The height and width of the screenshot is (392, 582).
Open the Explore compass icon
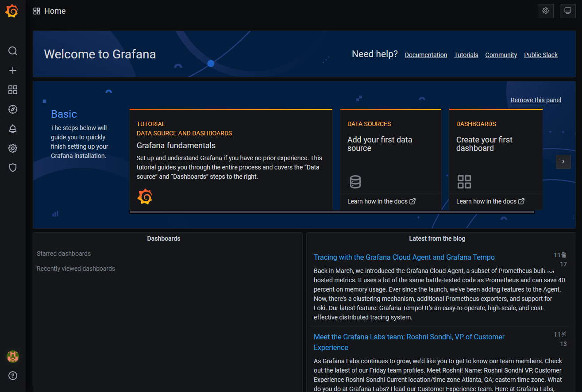(x=13, y=109)
